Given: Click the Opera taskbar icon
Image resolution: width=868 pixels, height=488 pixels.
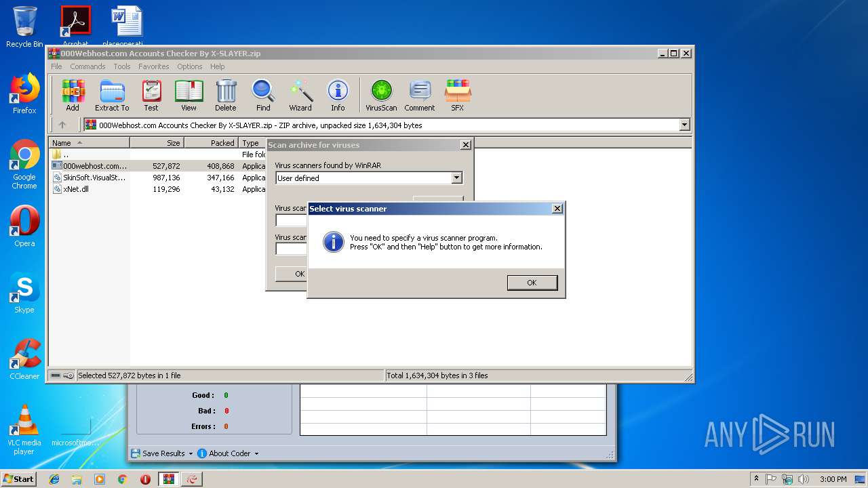Looking at the screenshot, I should click(145, 479).
